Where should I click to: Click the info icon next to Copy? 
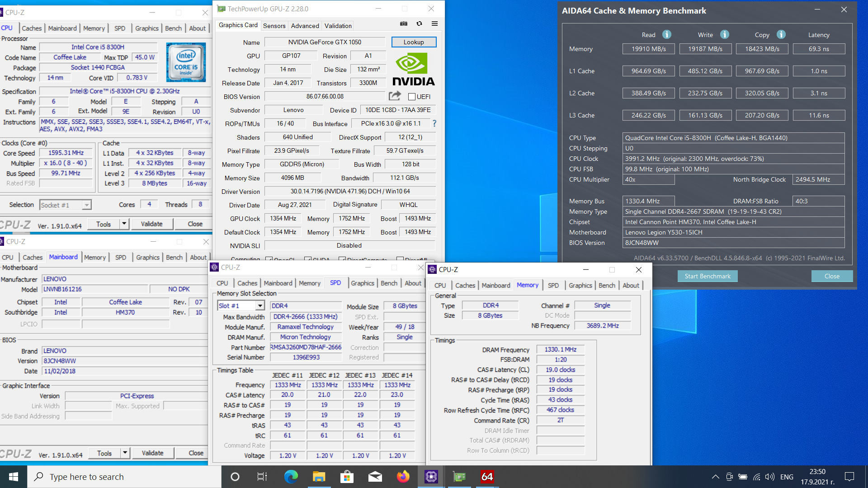click(781, 34)
